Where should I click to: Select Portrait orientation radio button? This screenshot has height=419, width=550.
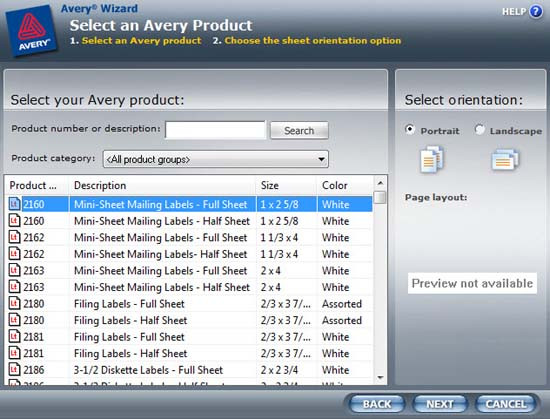[x=410, y=129]
